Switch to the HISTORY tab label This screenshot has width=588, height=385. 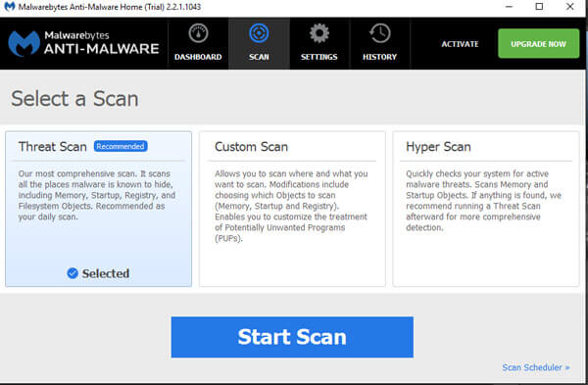(379, 57)
